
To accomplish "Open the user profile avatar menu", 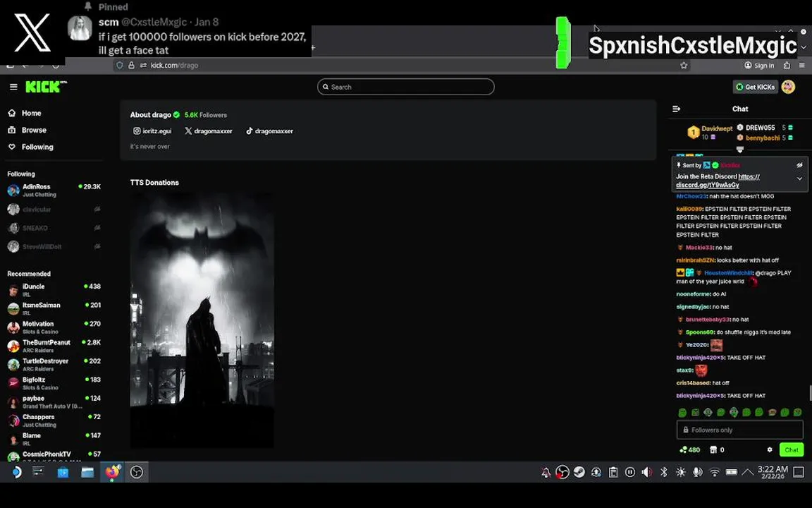I will coord(788,87).
